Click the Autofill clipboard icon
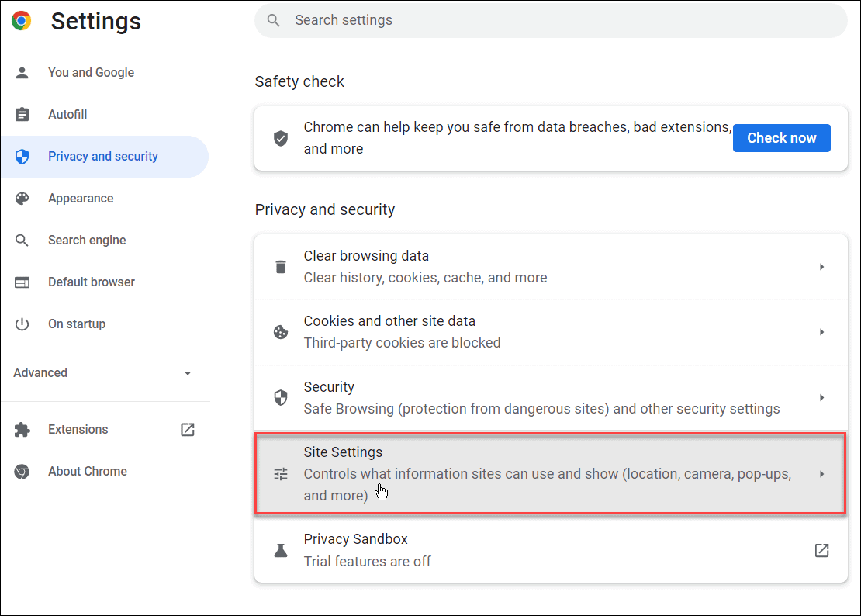 tap(22, 114)
